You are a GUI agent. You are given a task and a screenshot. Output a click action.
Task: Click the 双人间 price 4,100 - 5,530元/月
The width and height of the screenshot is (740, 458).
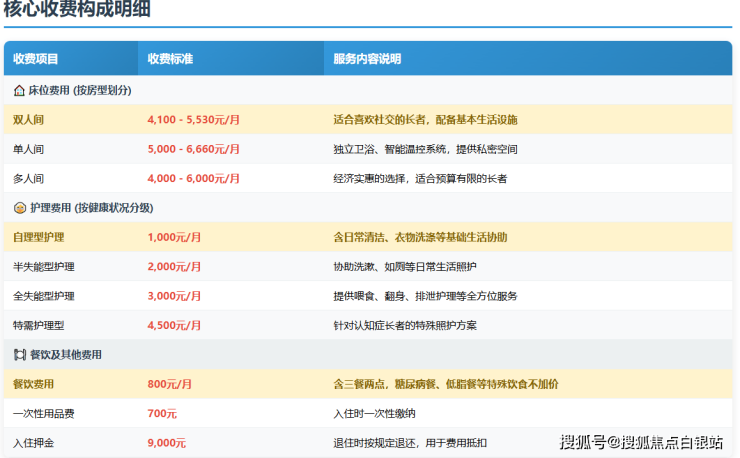[193, 120]
